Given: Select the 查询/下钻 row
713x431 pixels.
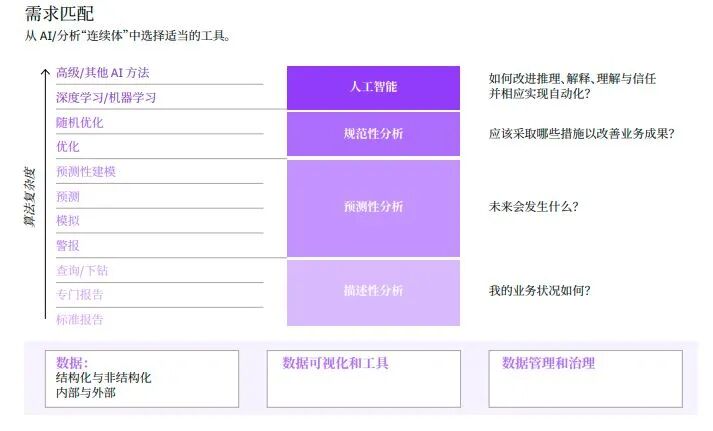Looking at the screenshot, I should click(82, 270).
